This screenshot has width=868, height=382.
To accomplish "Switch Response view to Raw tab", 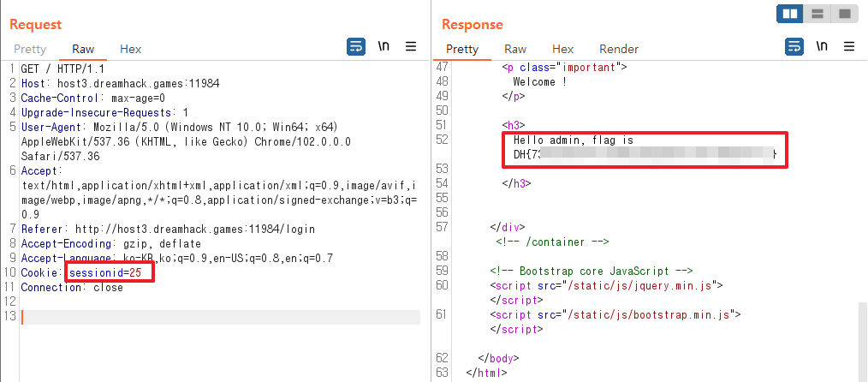I will click(515, 50).
